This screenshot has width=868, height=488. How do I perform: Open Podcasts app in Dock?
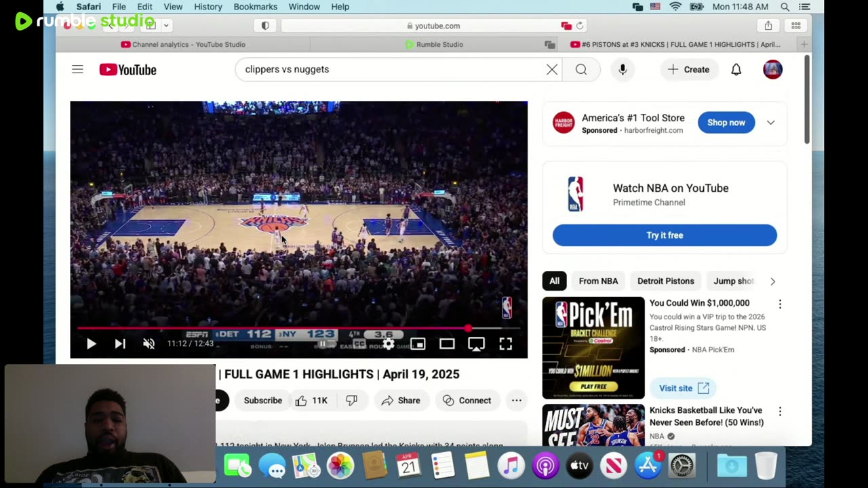pyautogui.click(x=545, y=466)
